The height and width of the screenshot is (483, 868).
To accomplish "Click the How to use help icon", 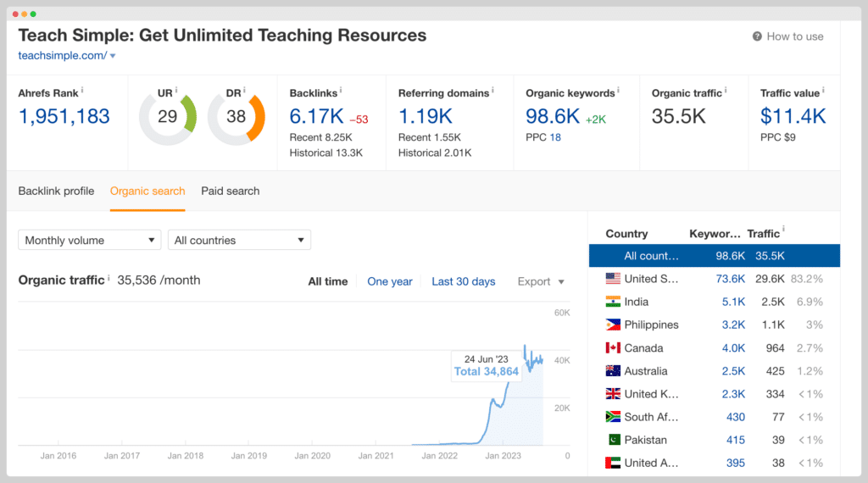I will point(757,36).
